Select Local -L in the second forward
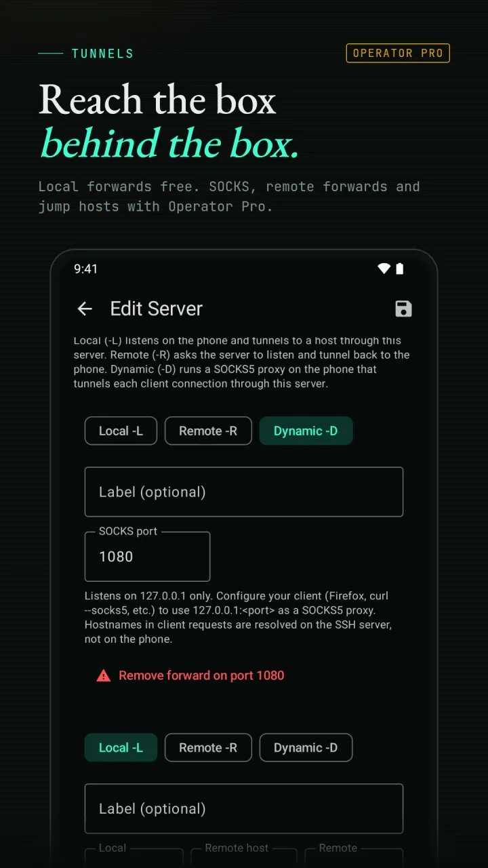The width and height of the screenshot is (488, 868). point(121,748)
